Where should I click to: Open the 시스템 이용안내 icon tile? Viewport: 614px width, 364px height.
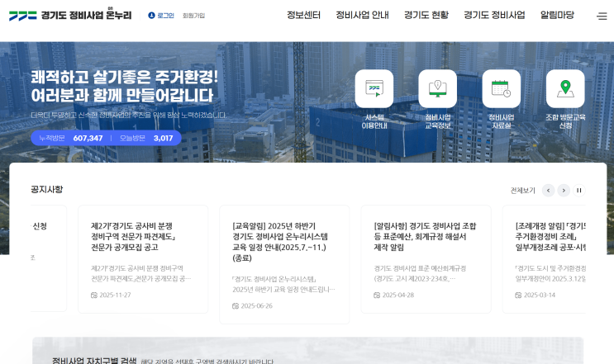(374, 89)
